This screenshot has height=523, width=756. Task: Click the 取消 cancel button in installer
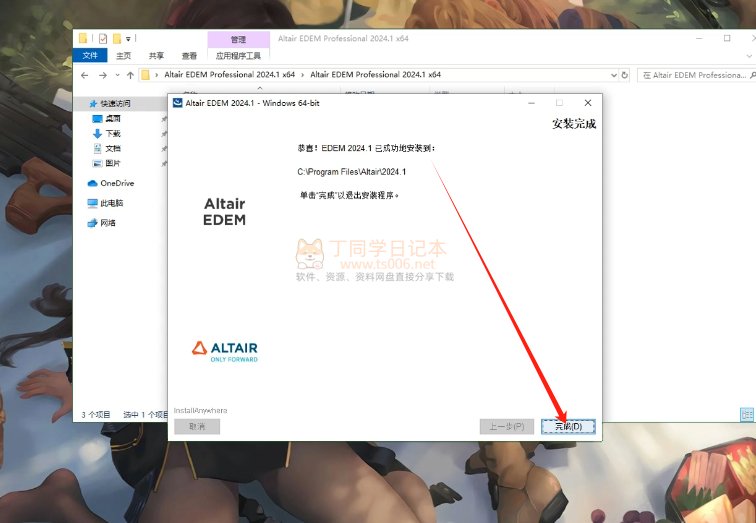197,426
